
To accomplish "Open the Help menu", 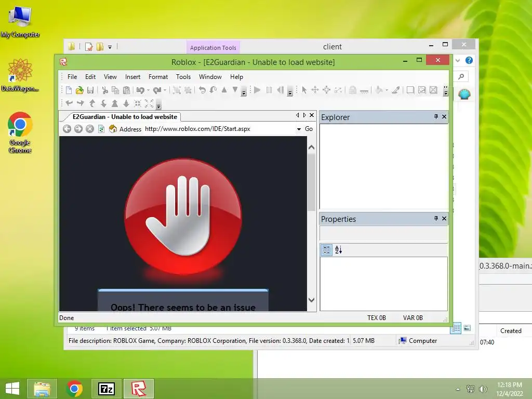I will tap(236, 77).
